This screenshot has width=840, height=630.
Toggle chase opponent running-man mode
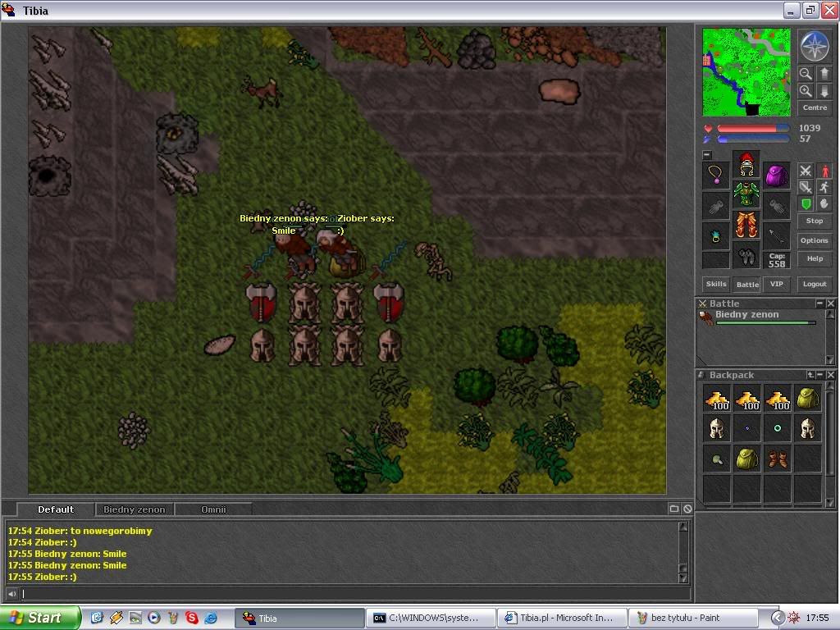click(824, 187)
